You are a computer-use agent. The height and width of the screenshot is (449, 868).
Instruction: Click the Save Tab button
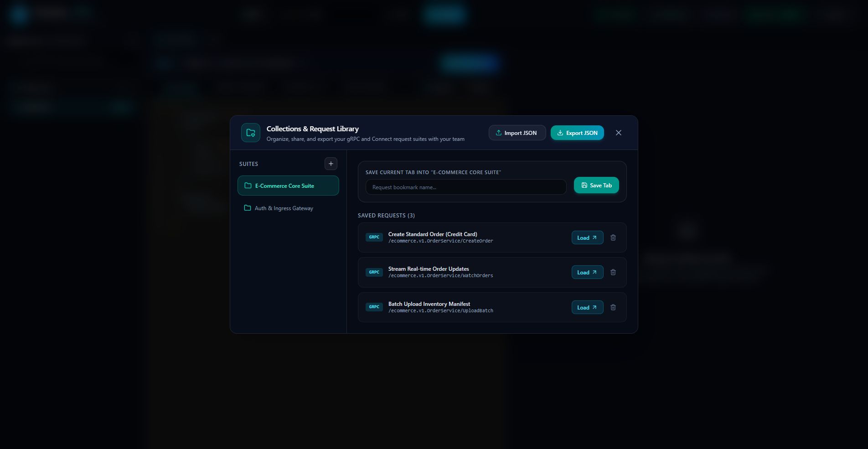pos(596,185)
